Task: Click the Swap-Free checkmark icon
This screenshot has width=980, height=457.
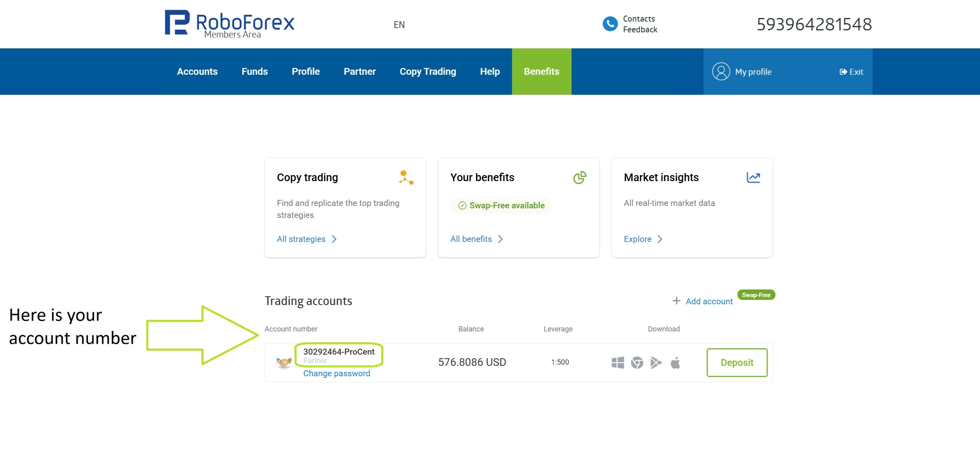Action: coord(462,206)
